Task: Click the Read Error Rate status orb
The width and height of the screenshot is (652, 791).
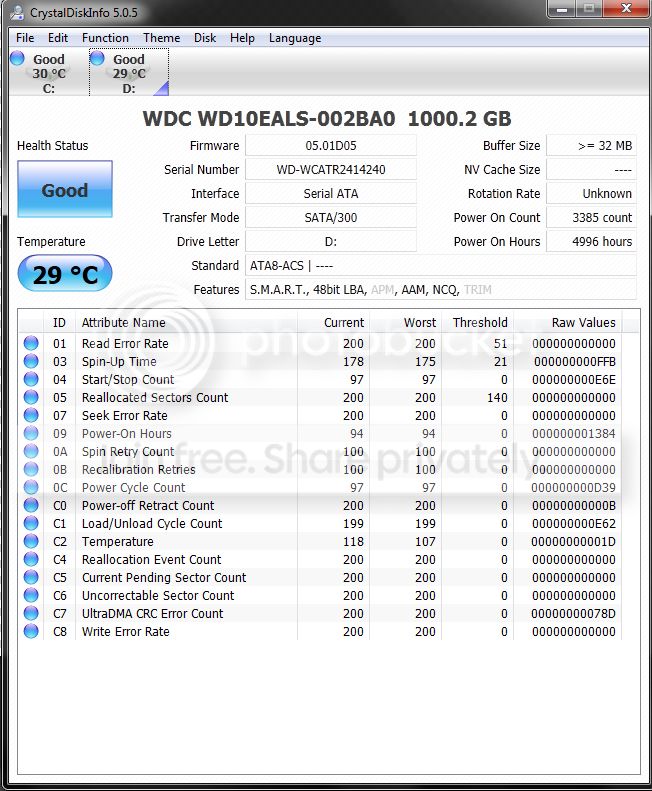Action: pos(31,343)
